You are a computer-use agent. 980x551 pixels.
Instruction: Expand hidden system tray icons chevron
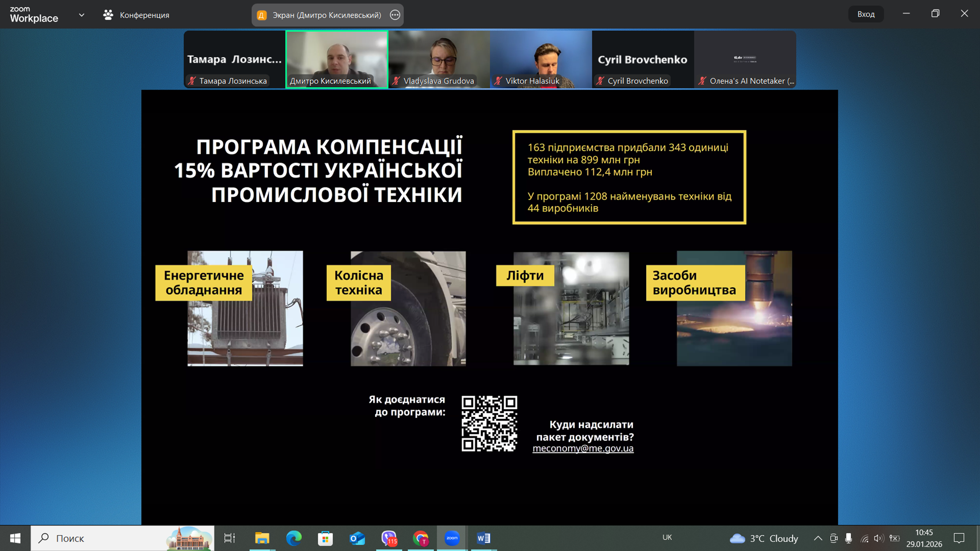tap(818, 538)
